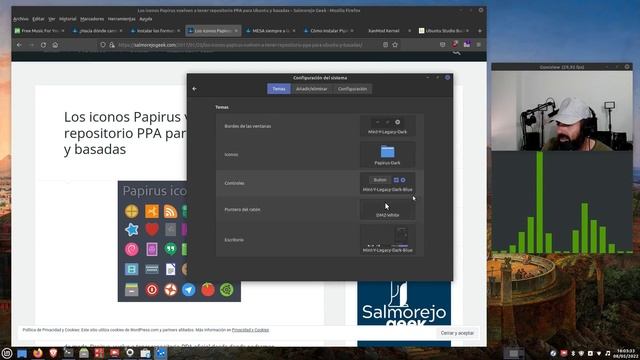Open the clock and date calendar

pyautogui.click(x=626, y=353)
